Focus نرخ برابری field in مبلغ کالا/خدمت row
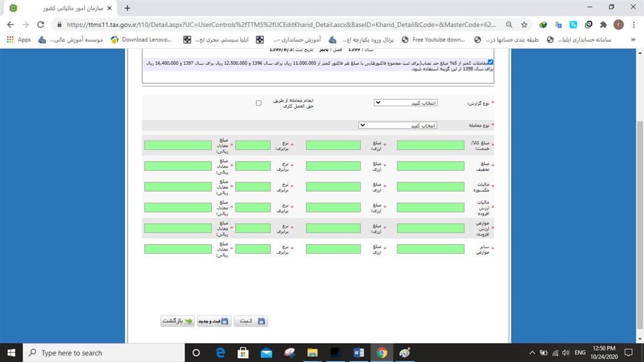Screen dimensions: 644x362 click(x=253, y=145)
